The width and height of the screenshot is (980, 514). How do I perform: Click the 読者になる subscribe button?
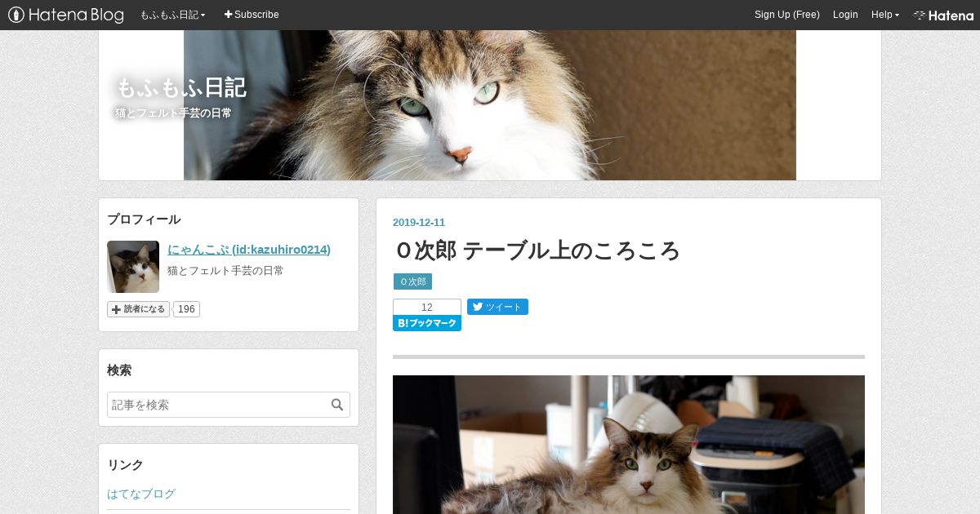point(138,309)
